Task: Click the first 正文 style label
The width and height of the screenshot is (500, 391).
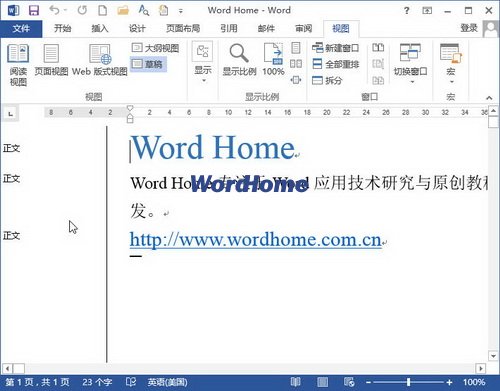Action: [12, 148]
